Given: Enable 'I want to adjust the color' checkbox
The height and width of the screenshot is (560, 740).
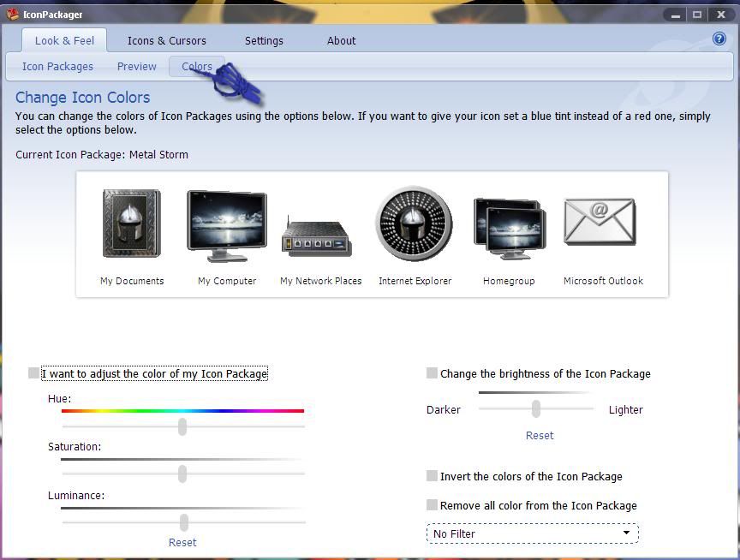Looking at the screenshot, I should point(33,373).
